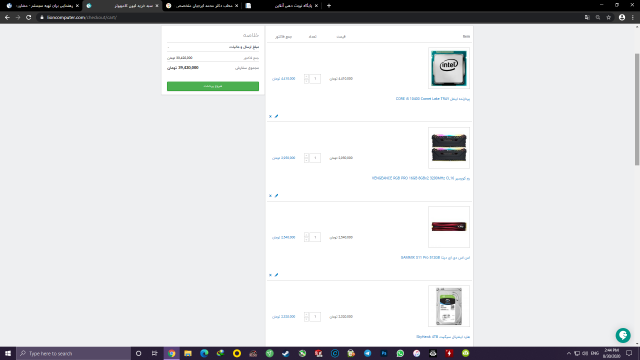Click the page vertical scrollbar thumb
The width and height of the screenshot is (640, 360).
[636, 109]
